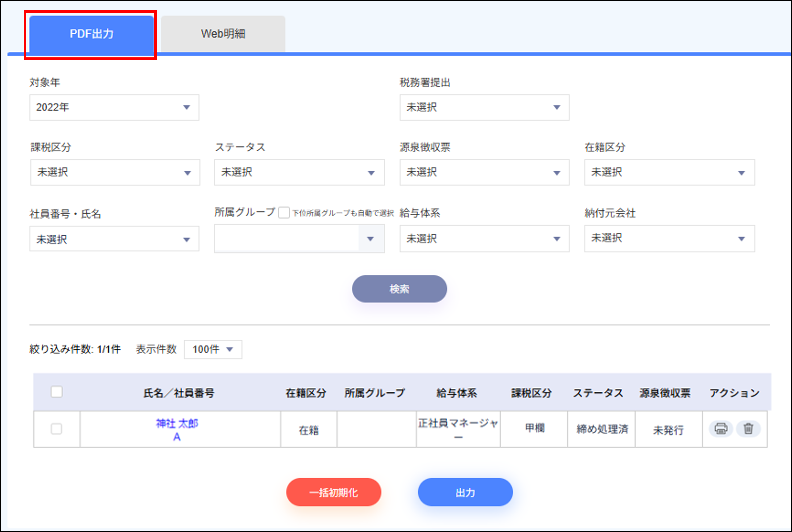792x532 pixels.
Task: Expand the 所属グループ selection box
Action: pos(299,239)
